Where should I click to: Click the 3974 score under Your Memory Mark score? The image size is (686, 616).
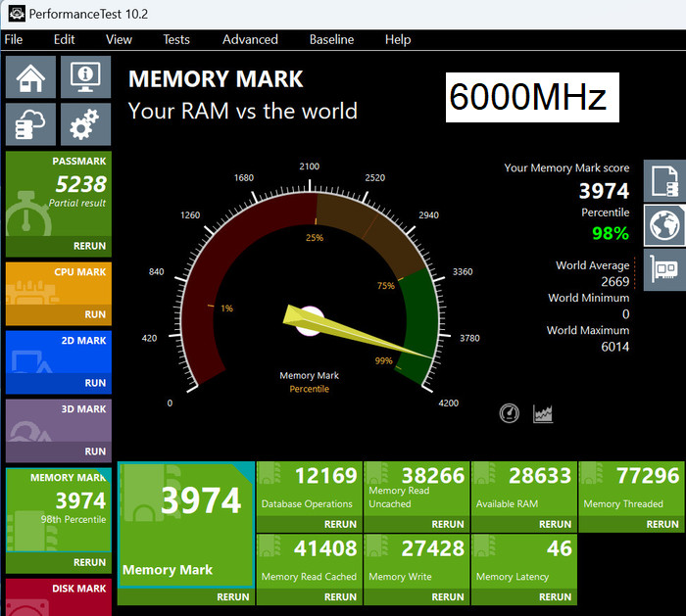(x=604, y=191)
